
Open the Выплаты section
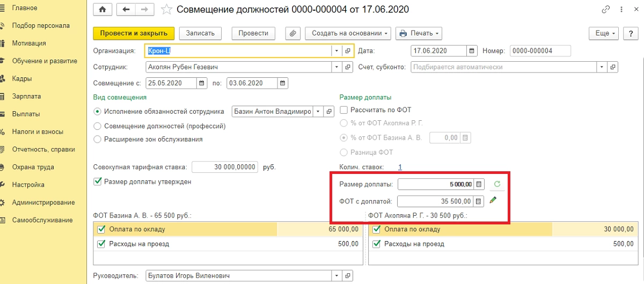click(26, 114)
